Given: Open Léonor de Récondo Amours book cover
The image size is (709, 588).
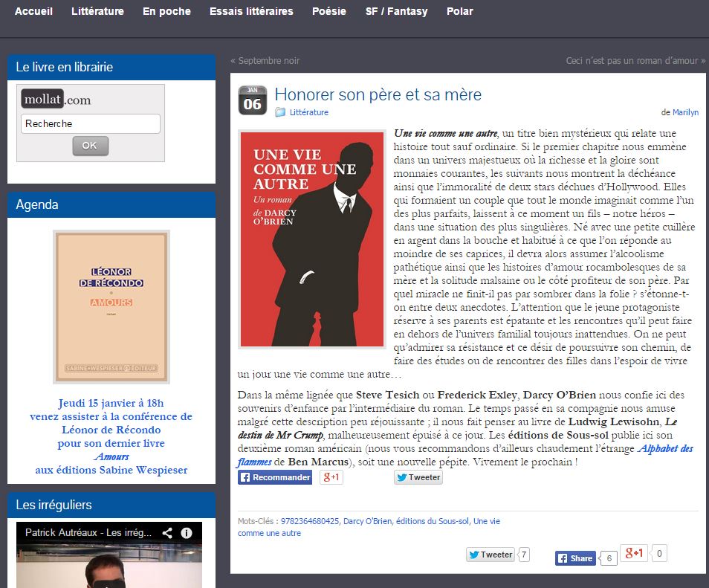Looking at the screenshot, I should (111, 307).
